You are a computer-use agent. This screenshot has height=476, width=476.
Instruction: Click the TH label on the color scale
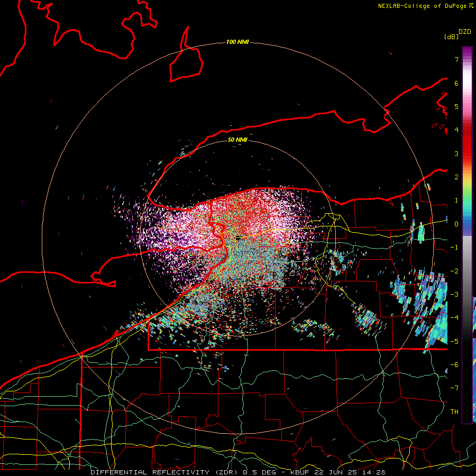point(454,412)
